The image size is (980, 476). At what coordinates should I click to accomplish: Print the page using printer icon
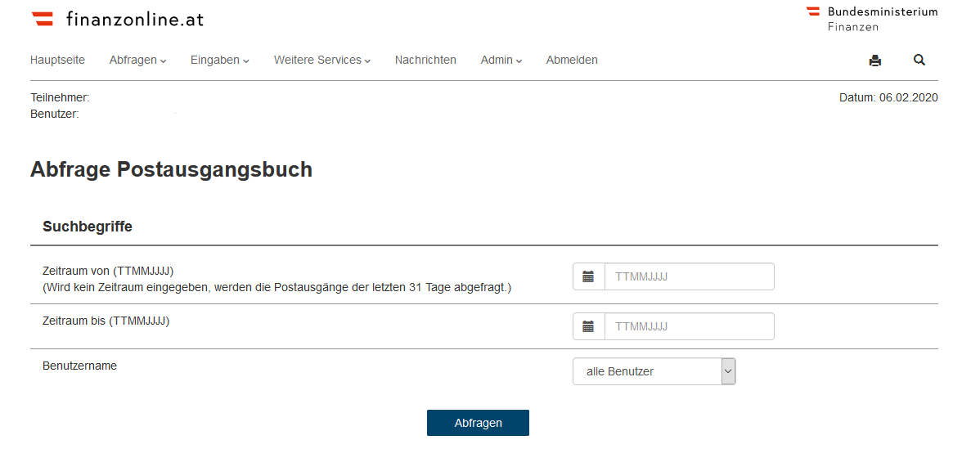tap(875, 61)
